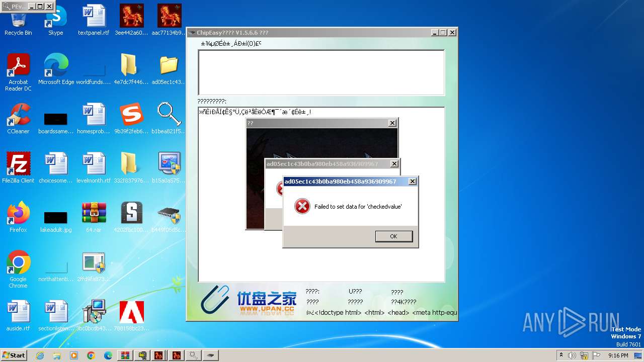The image size is (644, 362).
Task: Show hidden system tray icons
Action: point(561,355)
